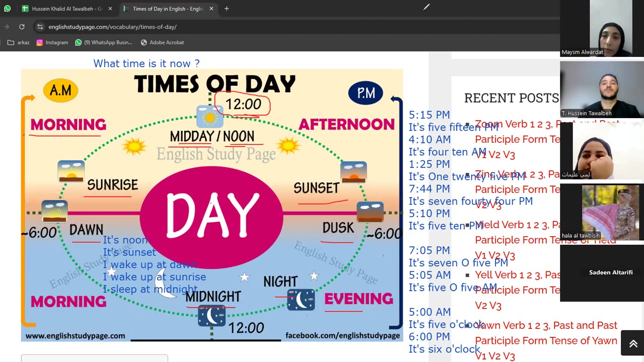
Task: Select hala al tawbisih's video tile
Action: (602, 212)
